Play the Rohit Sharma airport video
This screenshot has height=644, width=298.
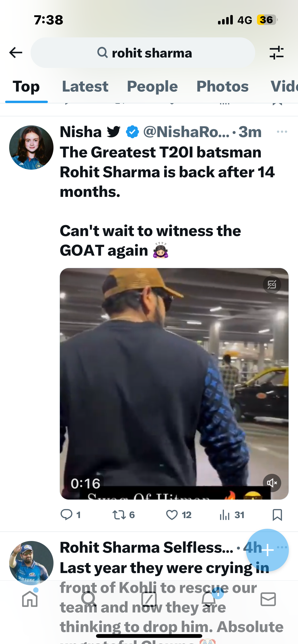(x=174, y=384)
